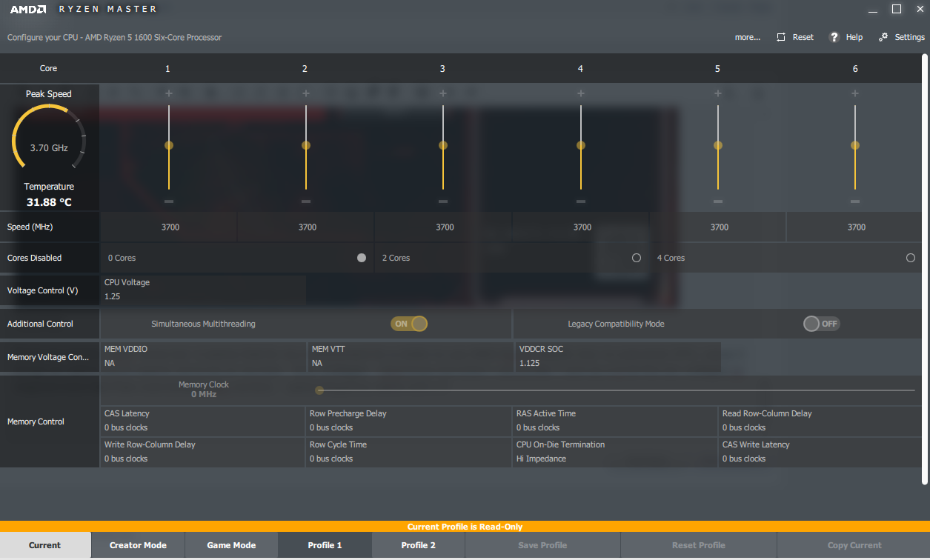The image size is (930, 560).
Task: Close the Ryzen Master window
Action: click(919, 10)
